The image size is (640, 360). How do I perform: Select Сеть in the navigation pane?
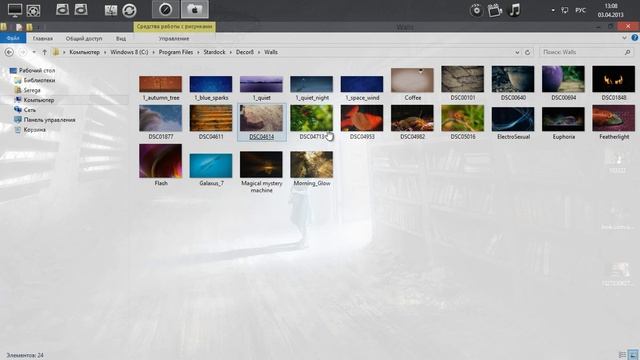coord(30,110)
